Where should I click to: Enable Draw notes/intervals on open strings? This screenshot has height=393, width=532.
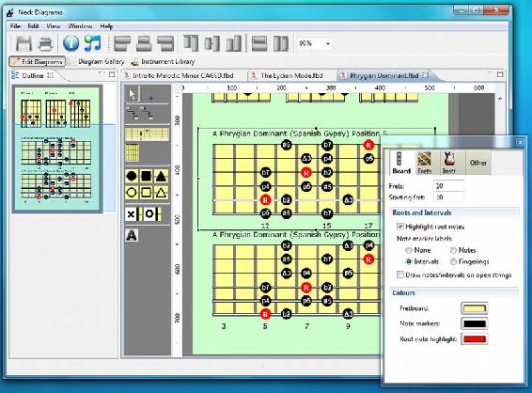coord(400,275)
